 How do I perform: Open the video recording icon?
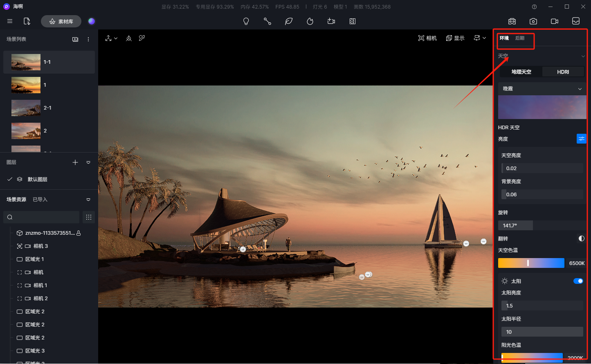point(554,21)
